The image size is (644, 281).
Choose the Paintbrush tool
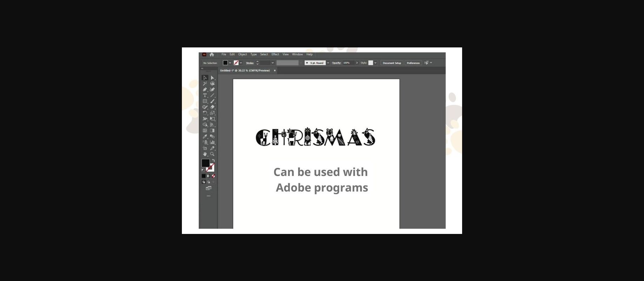tap(212, 101)
